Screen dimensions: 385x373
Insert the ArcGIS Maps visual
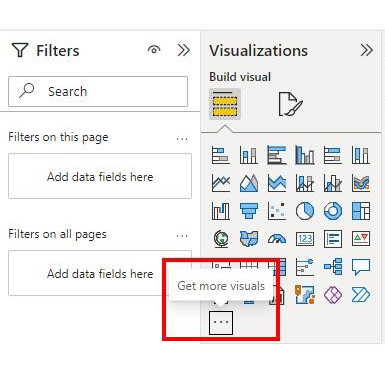305,295
